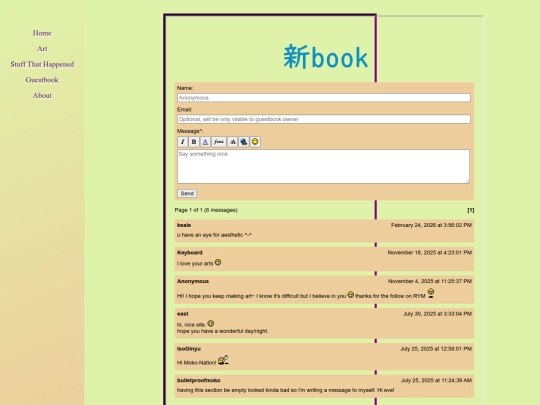Insert a link with globe icon
540x405 pixels.
tap(244, 142)
